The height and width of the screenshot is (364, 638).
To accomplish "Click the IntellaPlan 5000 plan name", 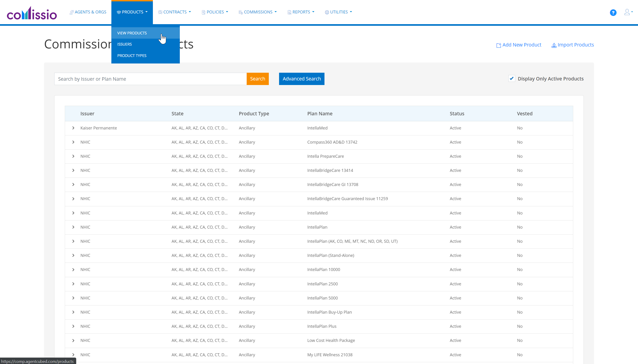I will [x=322, y=298].
